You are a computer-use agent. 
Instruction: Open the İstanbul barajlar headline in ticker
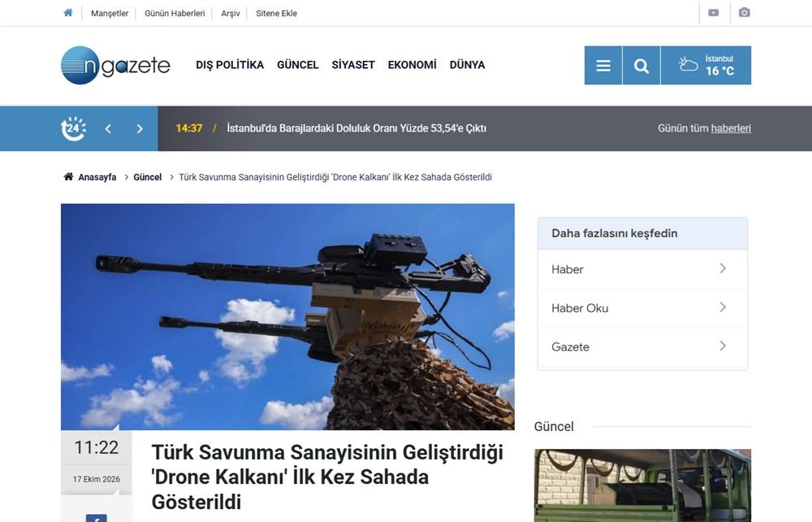356,128
